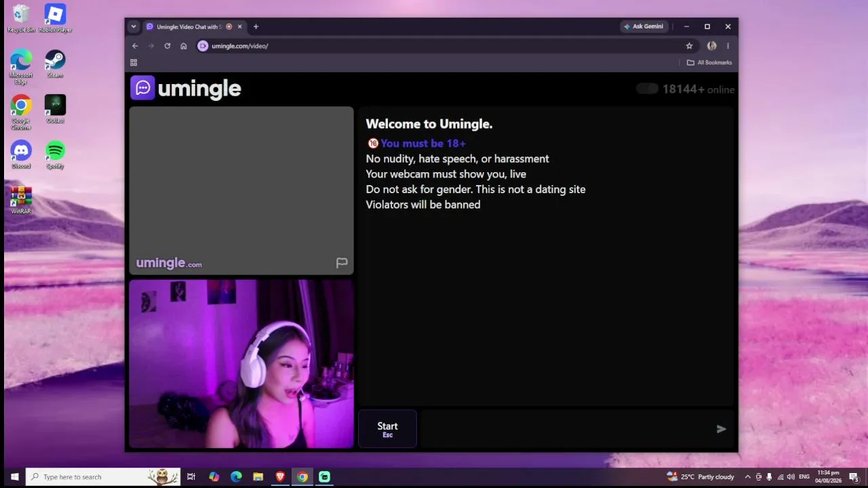Select the Discord desktop shortcut
This screenshot has width=868, height=488.
click(x=21, y=155)
